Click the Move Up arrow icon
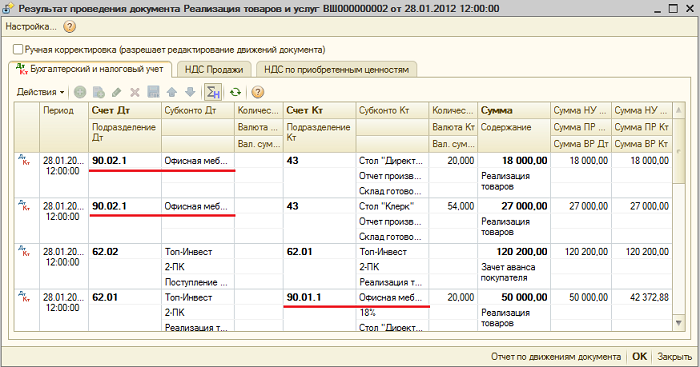Viewport: 700px width, 367px height. click(x=172, y=92)
